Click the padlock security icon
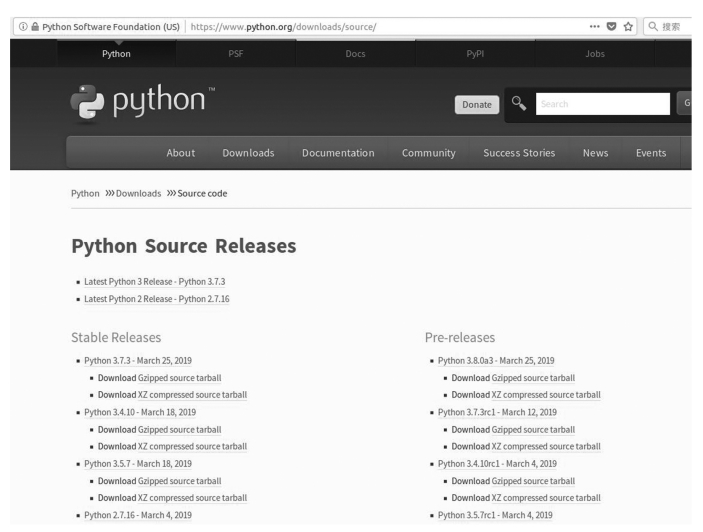Screen dimensions: 703x532 (35, 26)
